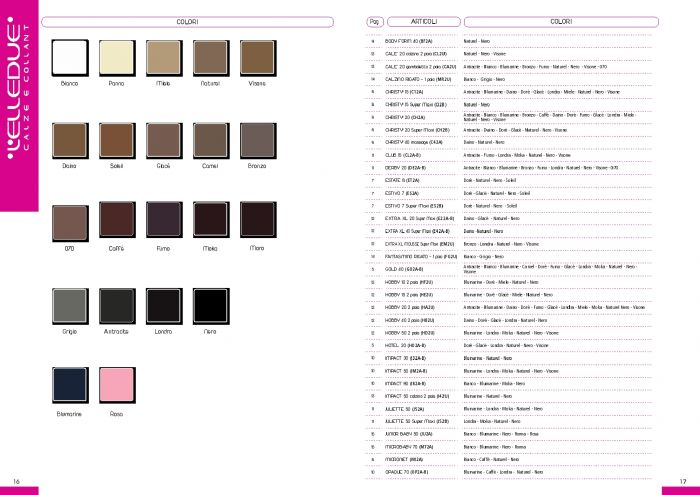Select the Rosa pink swatch
Screen dimensions: 700x495
point(117,385)
